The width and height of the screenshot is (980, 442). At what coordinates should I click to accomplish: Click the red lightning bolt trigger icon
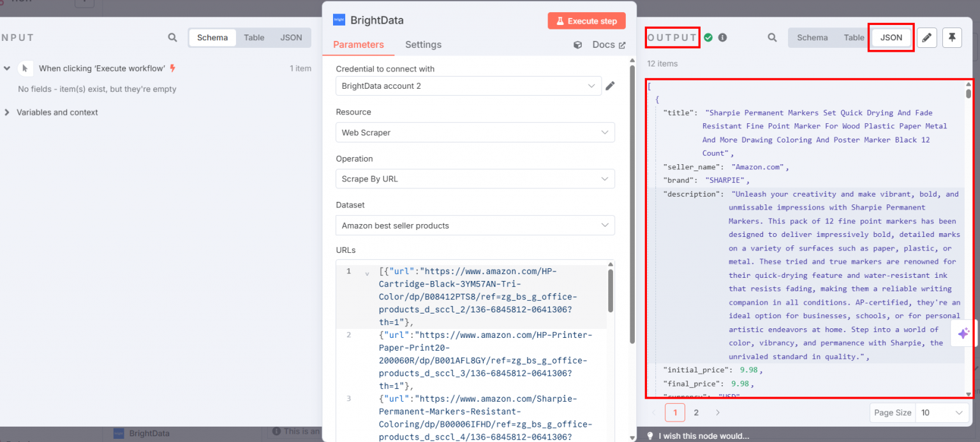point(172,68)
